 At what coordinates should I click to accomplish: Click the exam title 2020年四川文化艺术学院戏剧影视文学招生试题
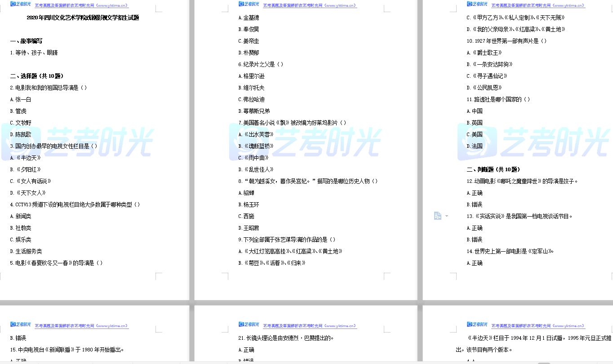coord(83,18)
